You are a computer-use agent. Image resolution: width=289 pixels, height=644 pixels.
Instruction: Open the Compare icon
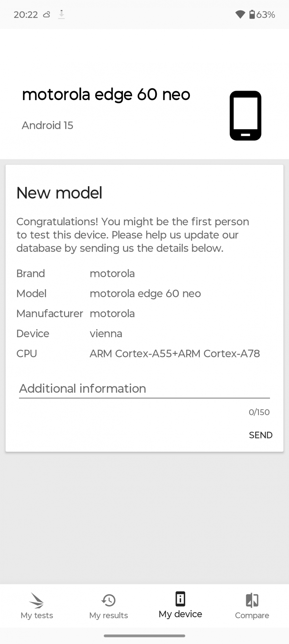pos(252,600)
